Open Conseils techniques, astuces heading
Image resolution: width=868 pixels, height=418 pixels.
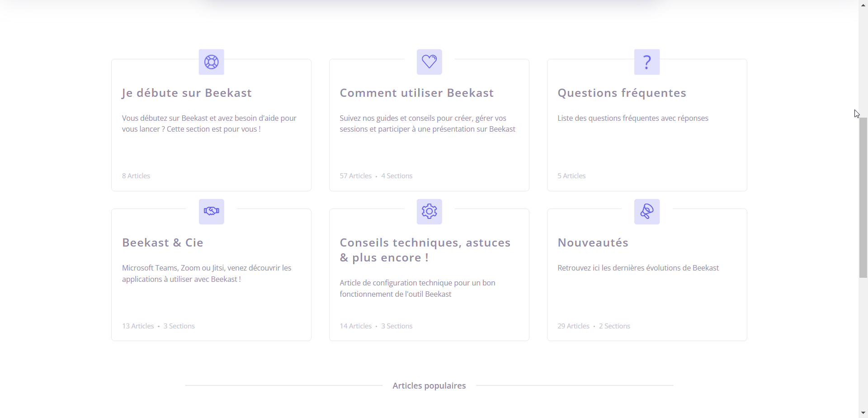(x=425, y=250)
